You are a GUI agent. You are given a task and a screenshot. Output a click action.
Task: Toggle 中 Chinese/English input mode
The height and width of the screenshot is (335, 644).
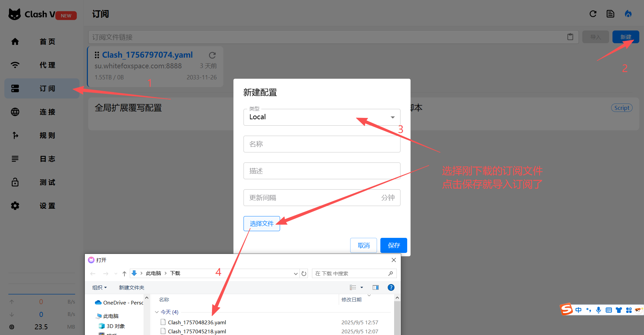(x=579, y=310)
